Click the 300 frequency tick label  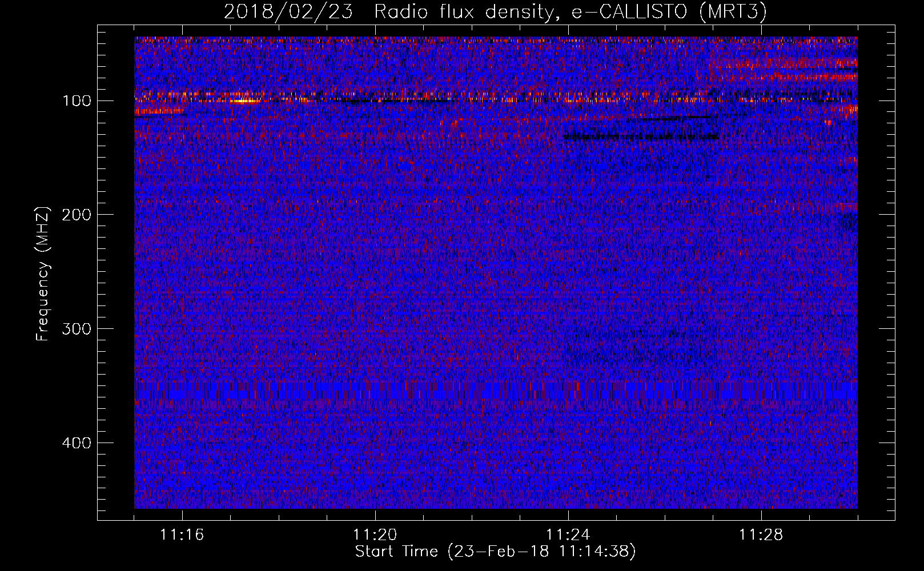click(77, 329)
